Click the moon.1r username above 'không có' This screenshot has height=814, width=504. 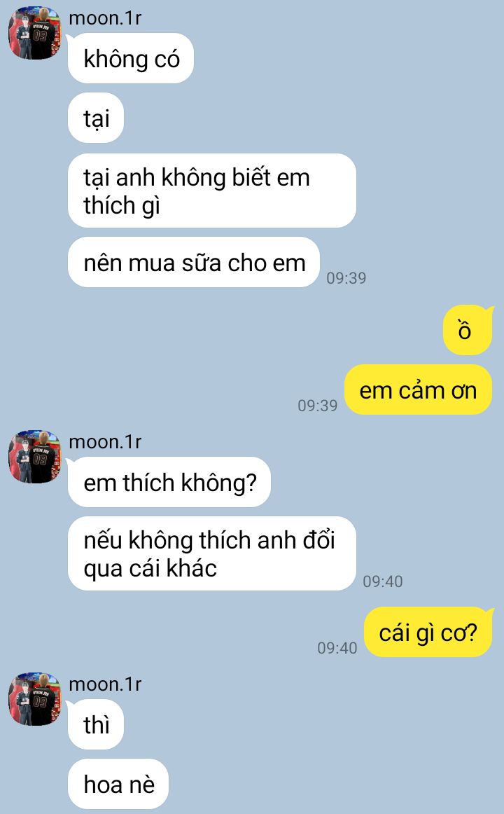[105, 18]
